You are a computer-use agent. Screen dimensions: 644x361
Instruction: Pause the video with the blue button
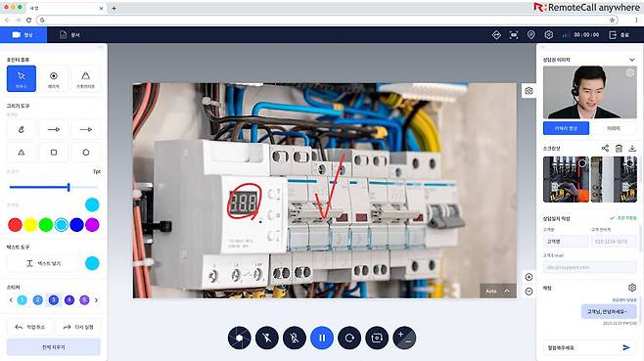[322, 338]
